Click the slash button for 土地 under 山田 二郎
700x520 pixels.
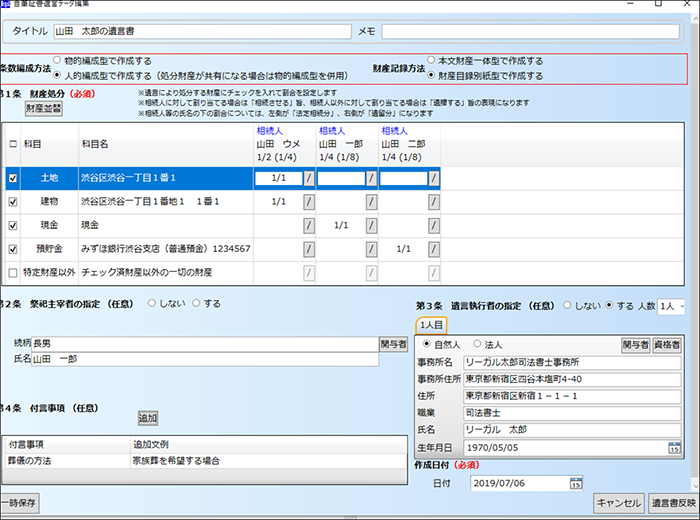pyautogui.click(x=434, y=178)
